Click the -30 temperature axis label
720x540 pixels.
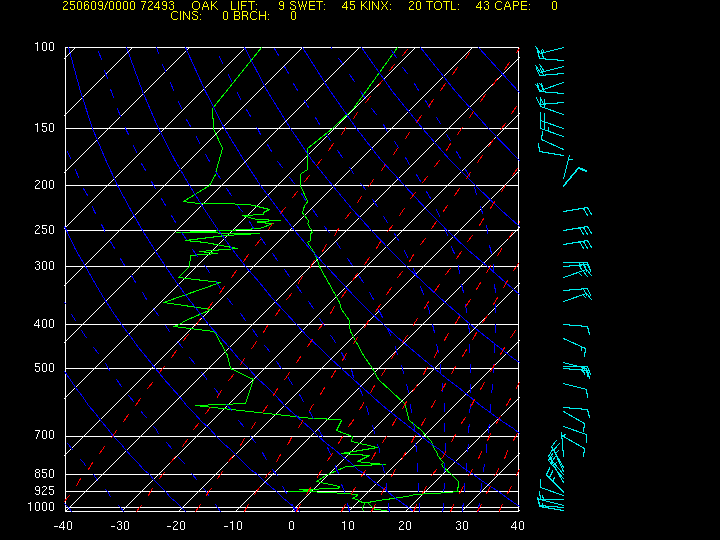click(120, 526)
